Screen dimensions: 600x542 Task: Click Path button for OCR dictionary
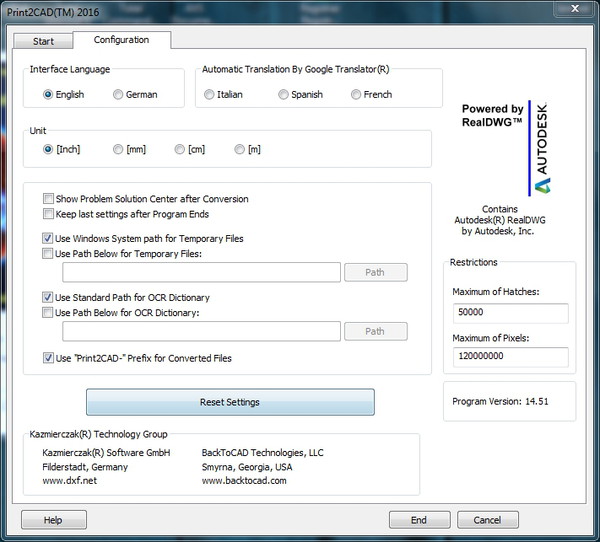point(376,331)
